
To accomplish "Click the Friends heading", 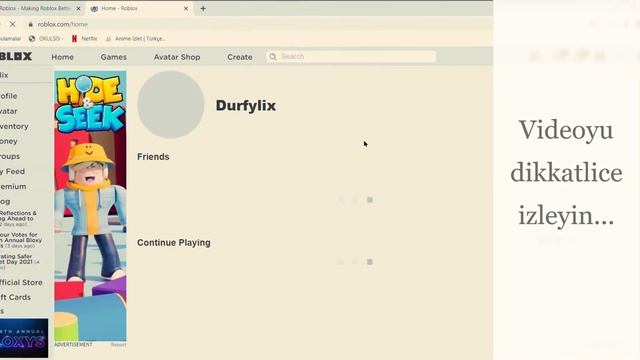I will pyautogui.click(x=153, y=157).
